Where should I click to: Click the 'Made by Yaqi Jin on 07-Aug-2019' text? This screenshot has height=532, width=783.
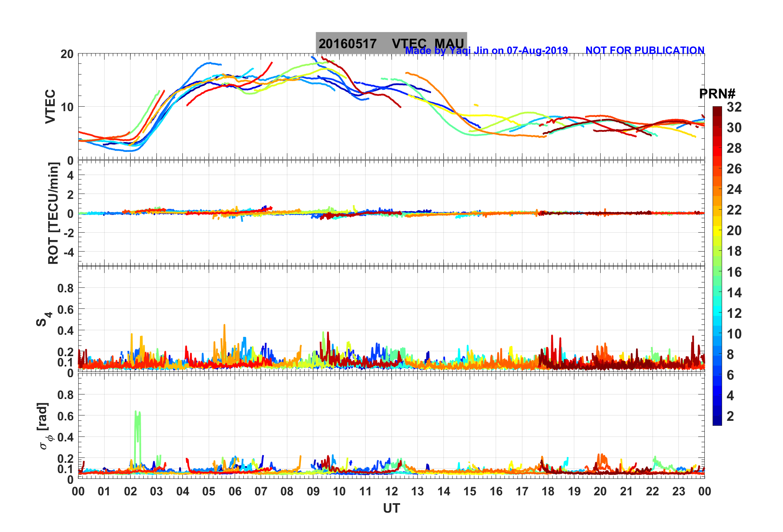point(487,50)
